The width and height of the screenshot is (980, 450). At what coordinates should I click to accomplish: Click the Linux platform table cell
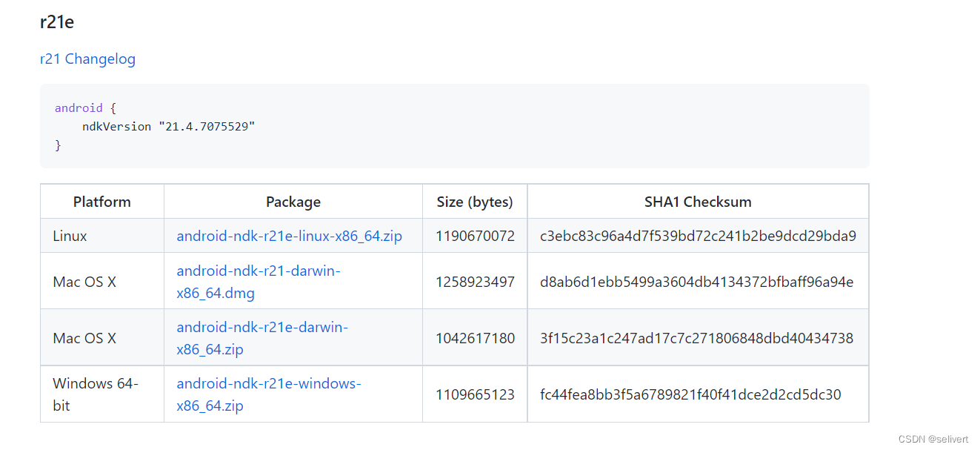70,235
